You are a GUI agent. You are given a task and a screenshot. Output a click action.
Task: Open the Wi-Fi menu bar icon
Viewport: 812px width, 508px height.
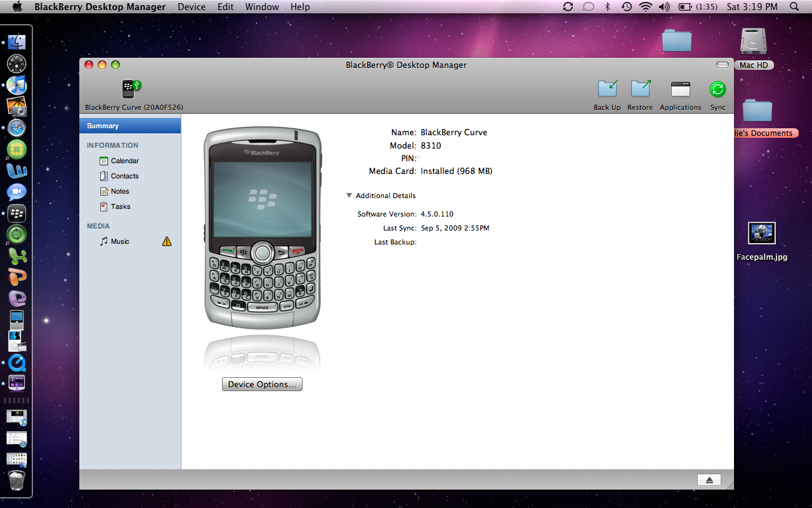[646, 7]
